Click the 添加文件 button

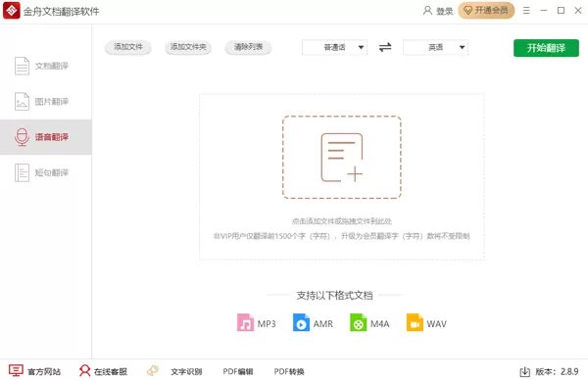click(128, 47)
